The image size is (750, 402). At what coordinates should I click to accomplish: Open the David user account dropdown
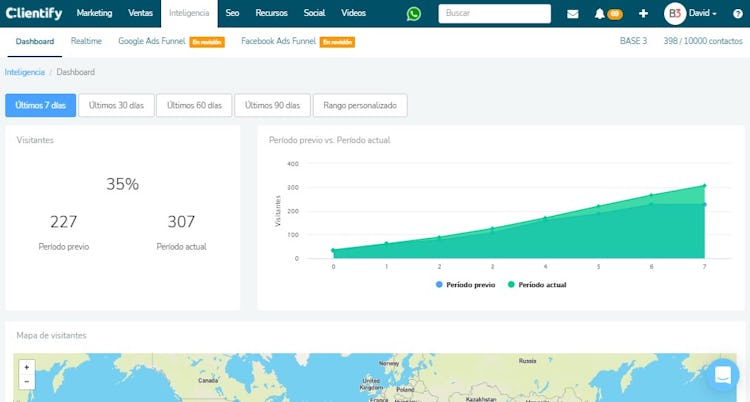(701, 14)
